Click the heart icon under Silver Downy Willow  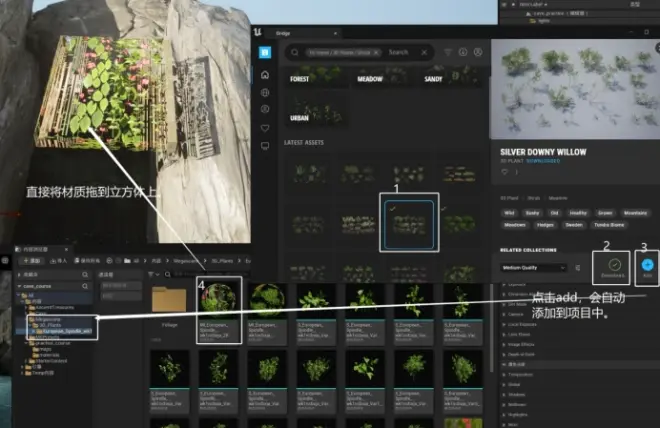click(502, 172)
